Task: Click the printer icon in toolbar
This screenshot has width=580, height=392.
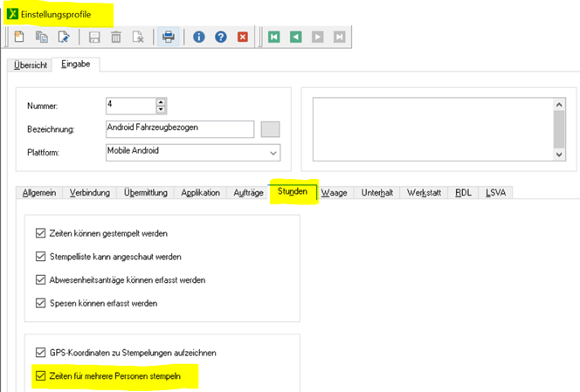Action: (169, 37)
